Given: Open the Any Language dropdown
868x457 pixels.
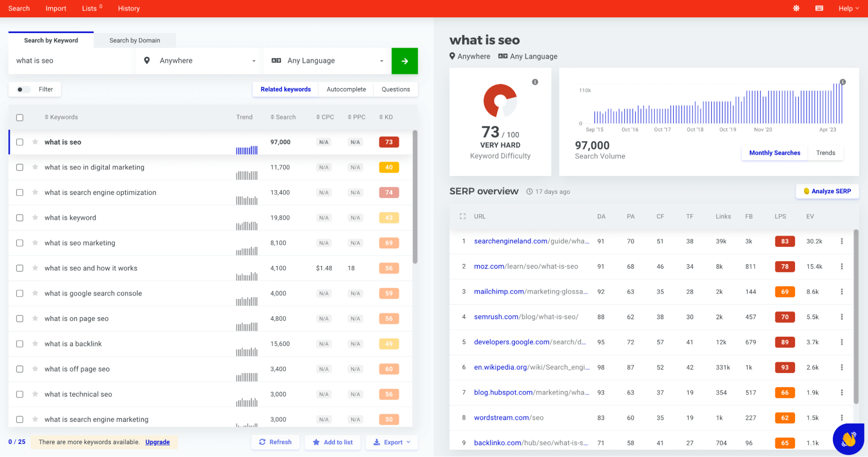Looking at the screenshot, I should (327, 61).
